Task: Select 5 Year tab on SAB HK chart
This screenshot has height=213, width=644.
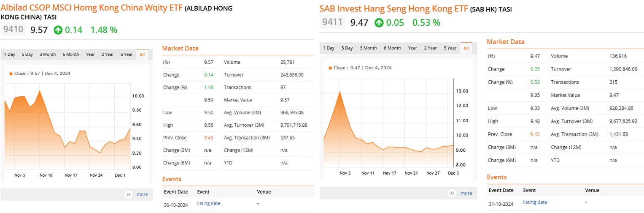Action: 450,48
